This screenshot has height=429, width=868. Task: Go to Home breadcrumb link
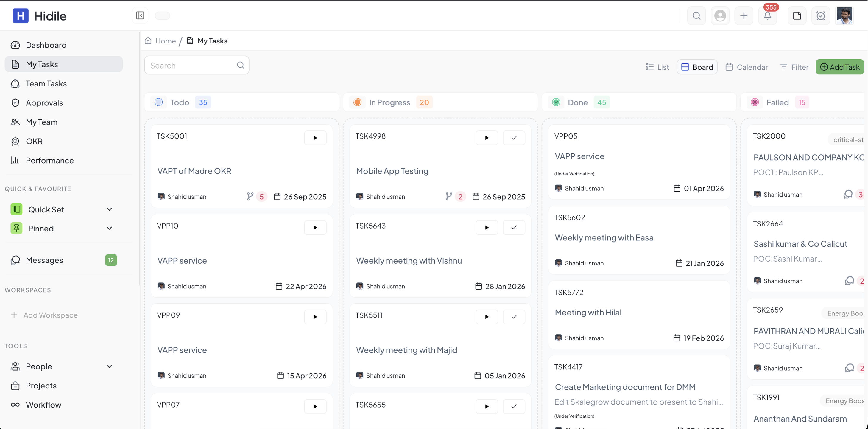pyautogui.click(x=160, y=41)
